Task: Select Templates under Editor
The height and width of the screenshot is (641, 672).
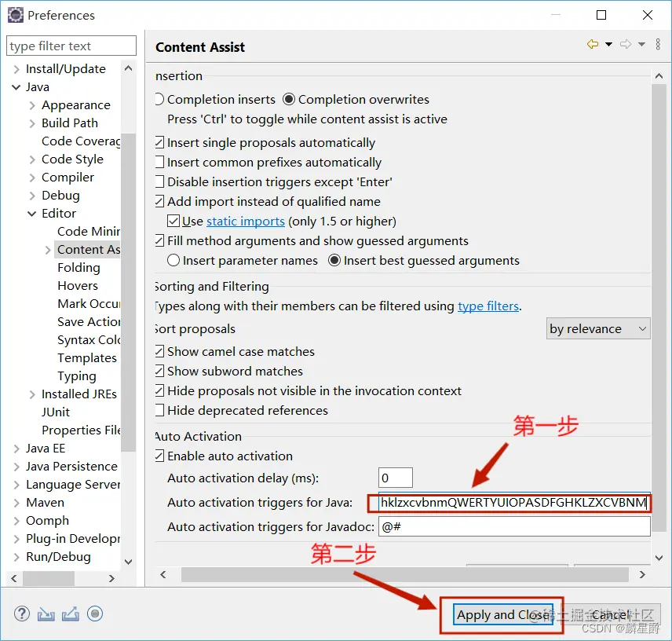Action: click(87, 357)
